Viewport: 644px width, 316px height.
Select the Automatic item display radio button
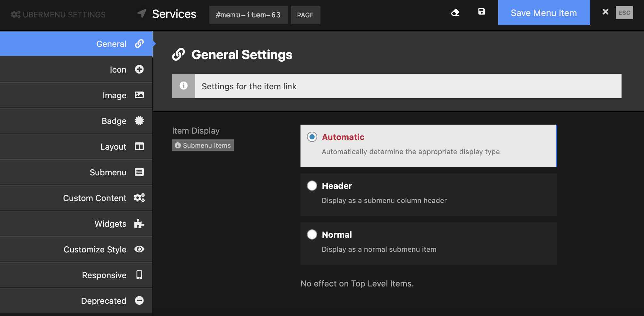312,137
